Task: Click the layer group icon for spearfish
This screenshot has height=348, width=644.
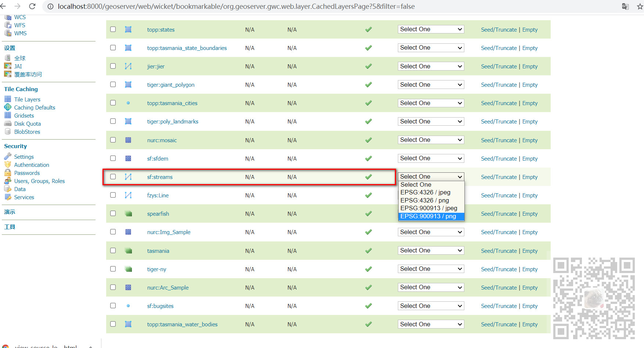Action: 128,214
